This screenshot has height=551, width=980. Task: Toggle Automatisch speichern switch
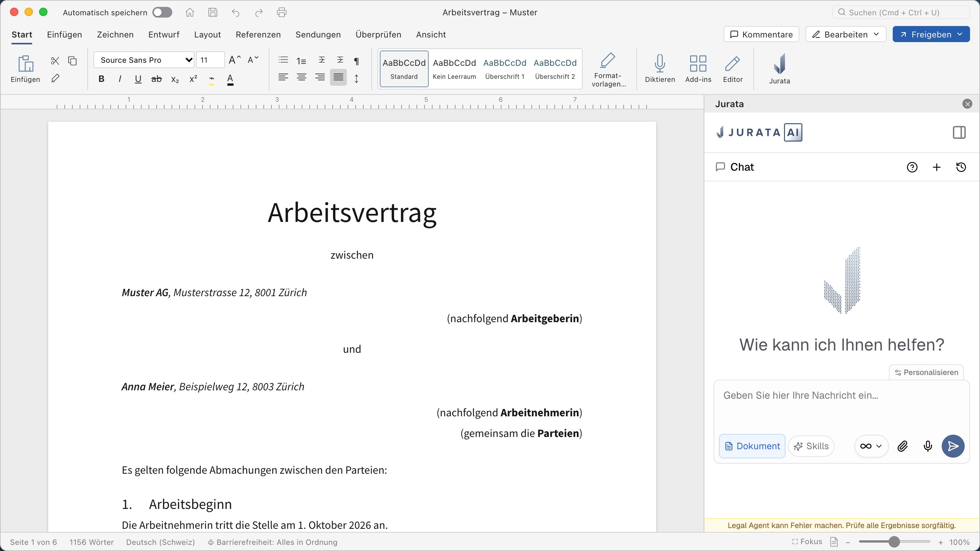click(162, 13)
